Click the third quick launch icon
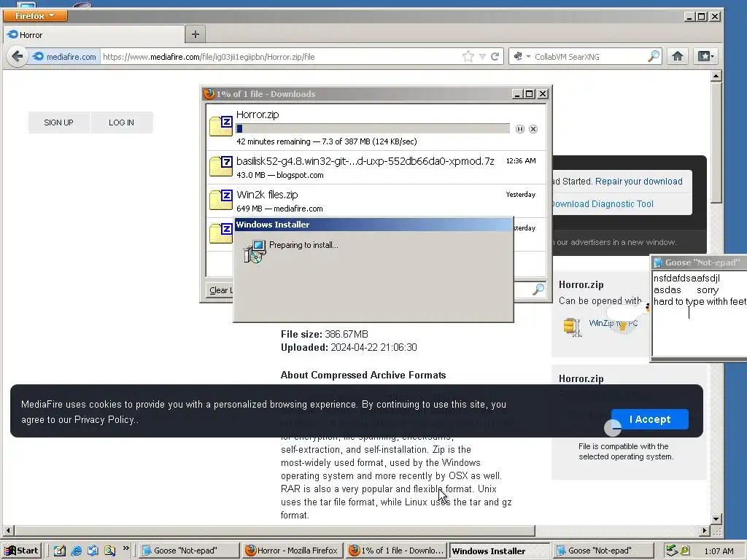 click(x=93, y=551)
